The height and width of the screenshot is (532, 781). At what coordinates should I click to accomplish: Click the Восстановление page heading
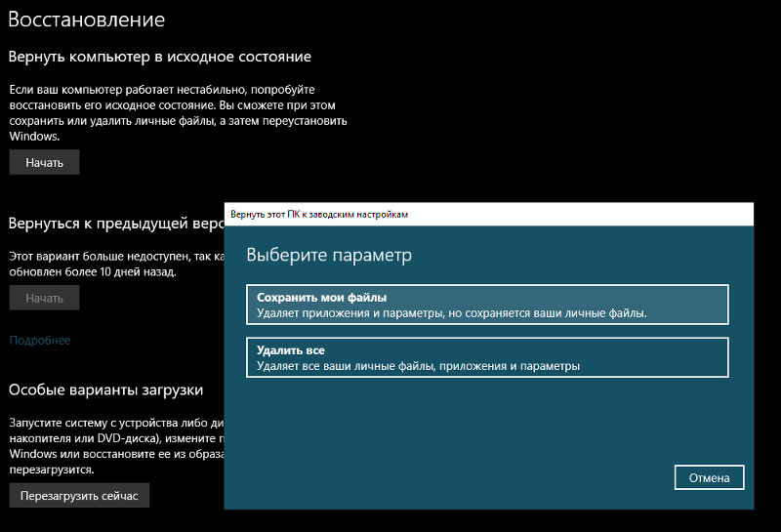[87, 20]
